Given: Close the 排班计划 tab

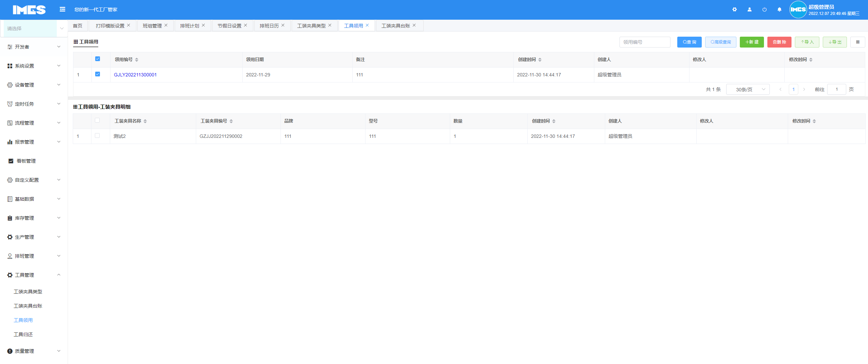Looking at the screenshot, I should tap(203, 25).
